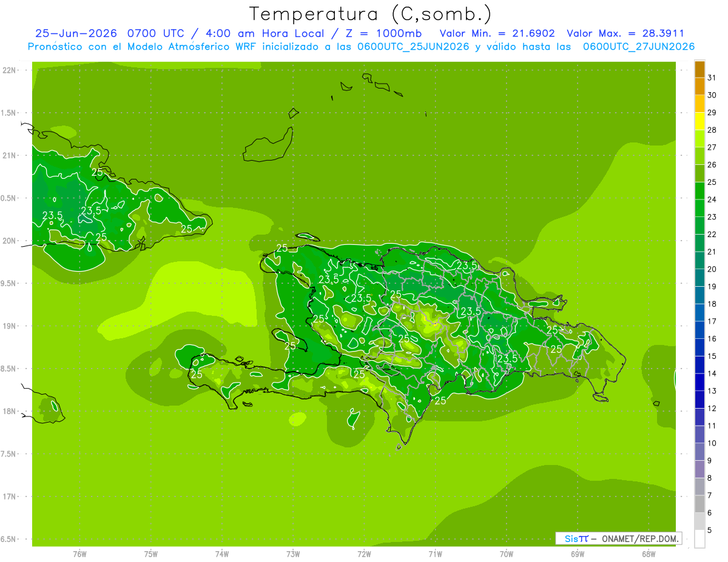Click the "30" color bar label
This screenshot has height=562, width=728.
point(712,95)
